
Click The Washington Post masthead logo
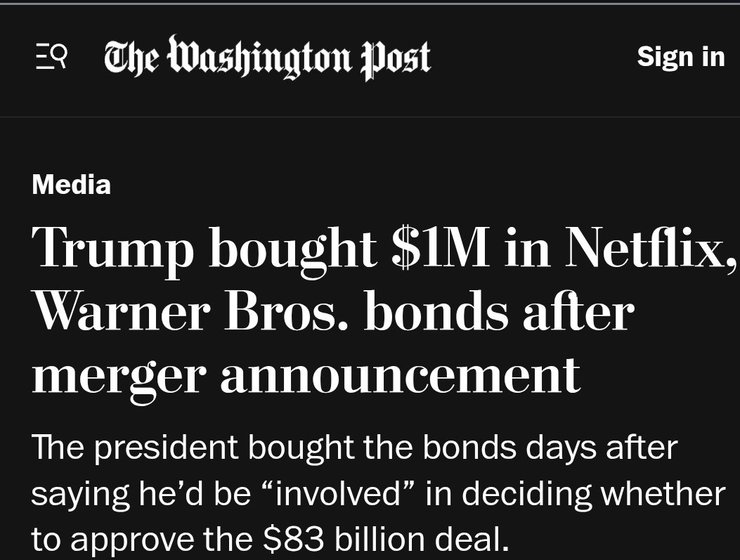click(x=267, y=58)
